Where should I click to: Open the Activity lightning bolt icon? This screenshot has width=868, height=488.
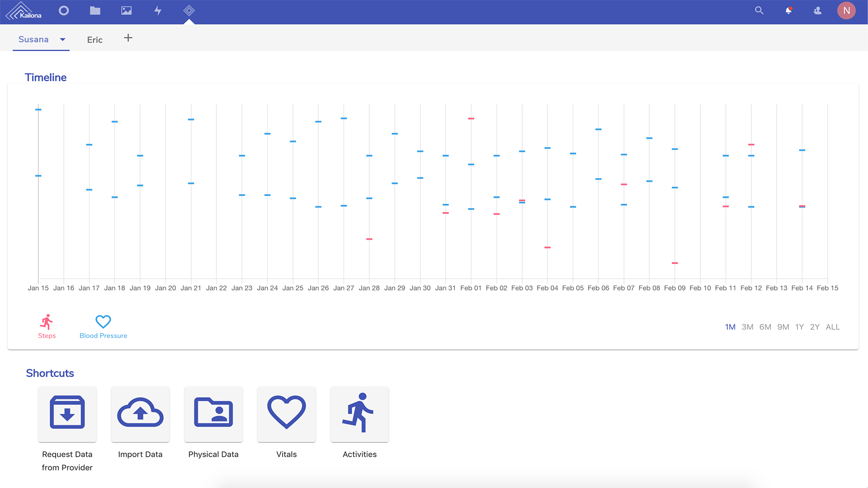pyautogui.click(x=158, y=10)
